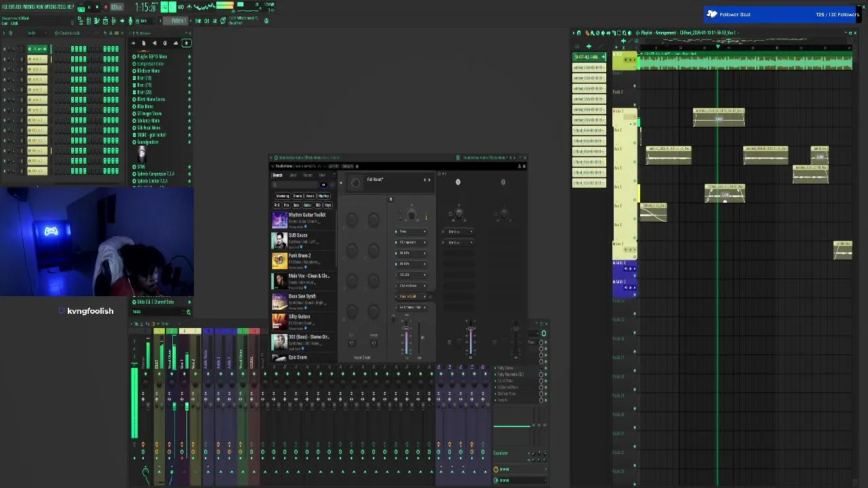This screenshot has height=488, width=868.
Task: Open the Browser panel options arrow
Action: pyautogui.click(x=131, y=33)
